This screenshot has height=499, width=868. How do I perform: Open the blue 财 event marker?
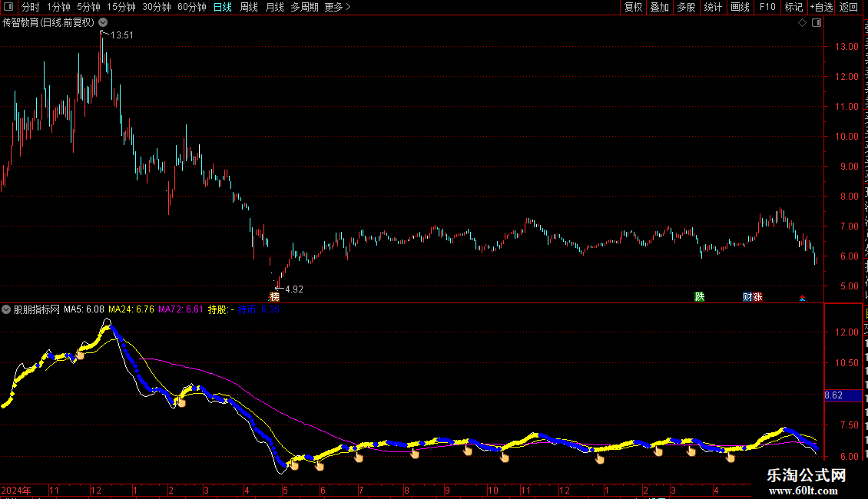coord(747,297)
